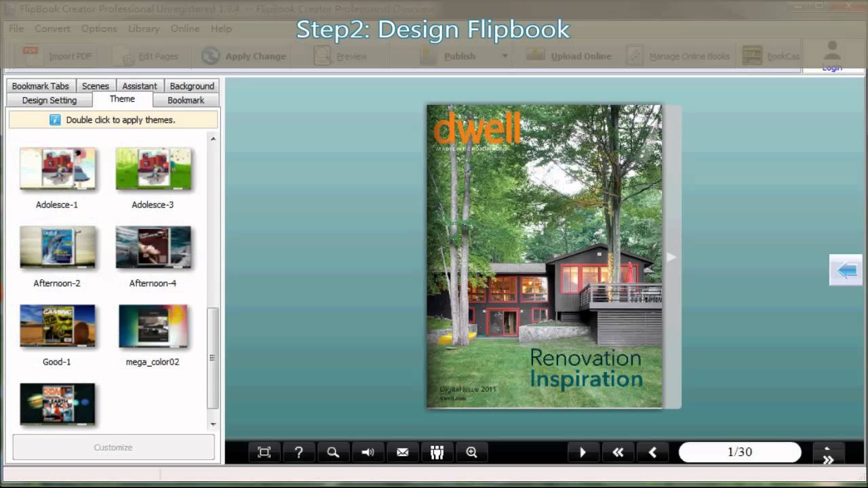868x488 pixels.
Task: Select the mega_color02 theme thumbnail
Action: (x=153, y=326)
